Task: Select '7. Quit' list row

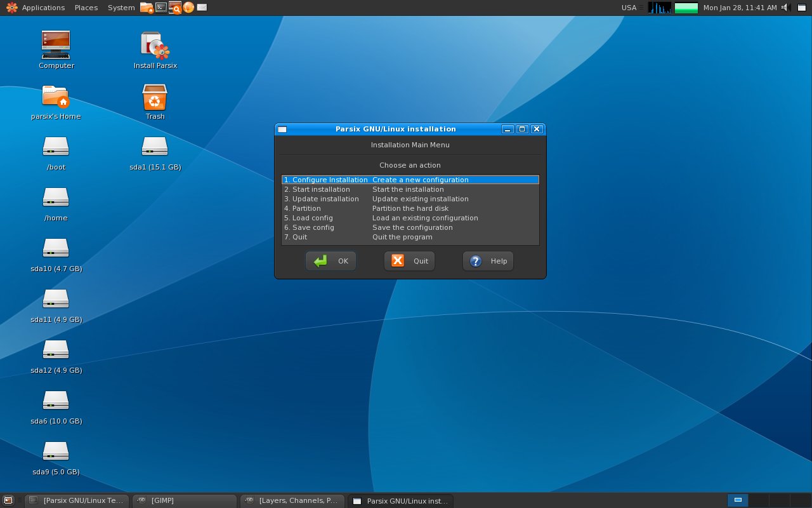Action: (410, 237)
